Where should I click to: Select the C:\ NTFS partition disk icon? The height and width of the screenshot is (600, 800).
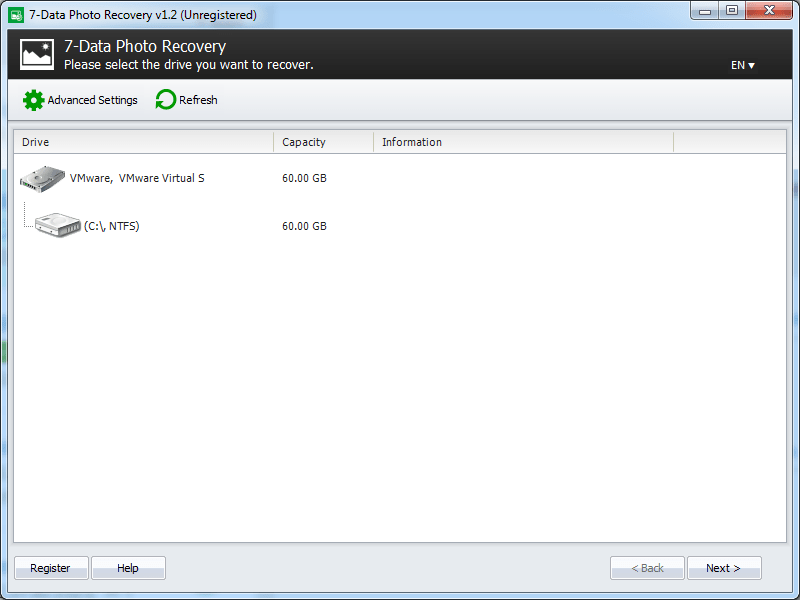coord(57,225)
